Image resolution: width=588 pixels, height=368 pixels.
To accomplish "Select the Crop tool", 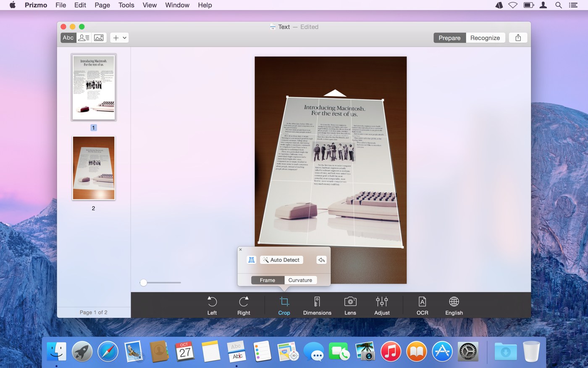I will 284,306.
